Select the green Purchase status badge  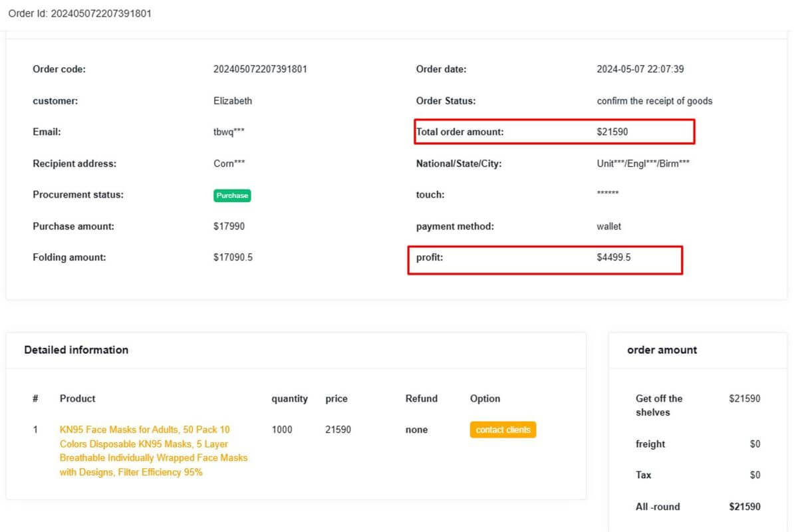coord(231,195)
